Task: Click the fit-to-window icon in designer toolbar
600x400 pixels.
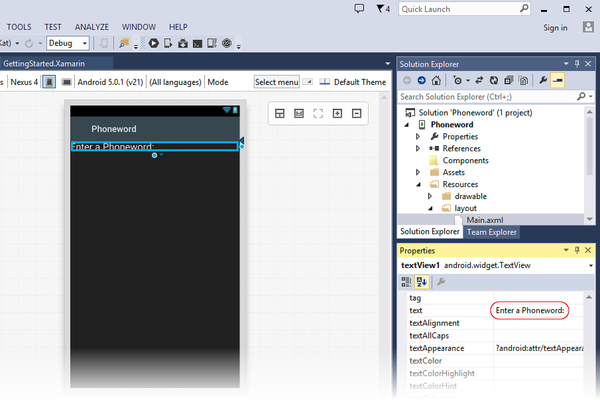Action: [318, 114]
